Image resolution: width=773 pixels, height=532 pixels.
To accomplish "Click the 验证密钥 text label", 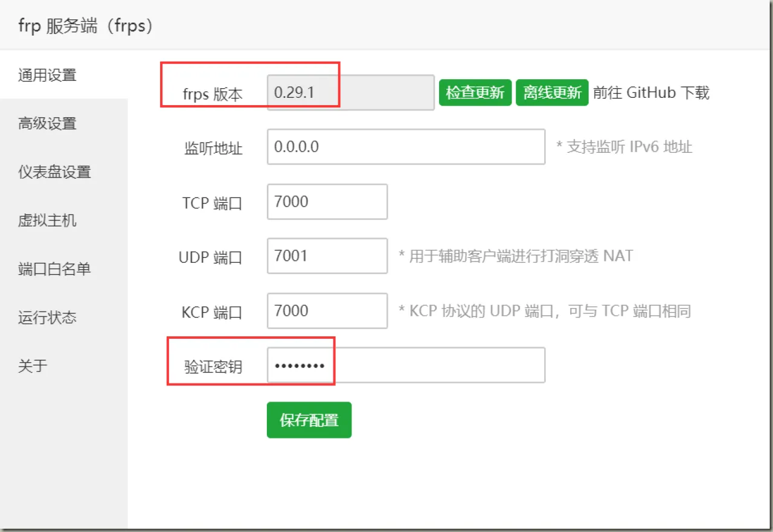I will (213, 367).
